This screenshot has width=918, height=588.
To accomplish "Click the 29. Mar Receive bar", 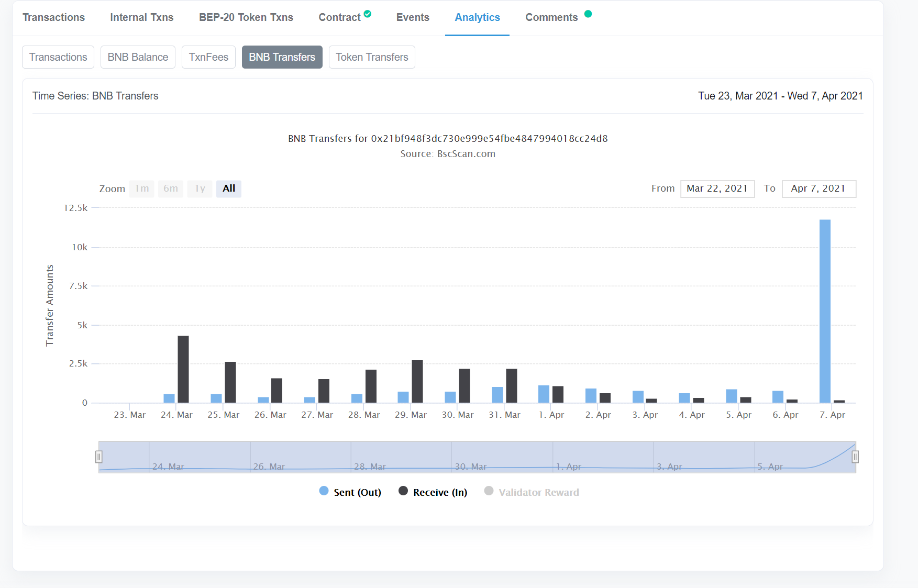I will (x=417, y=381).
